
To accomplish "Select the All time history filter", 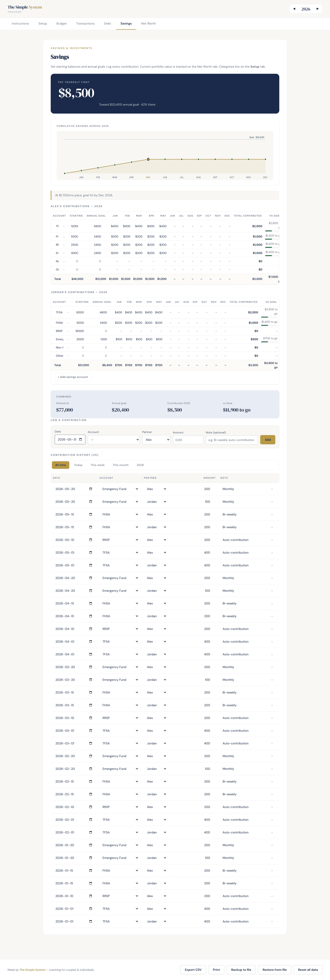I will click(60, 465).
